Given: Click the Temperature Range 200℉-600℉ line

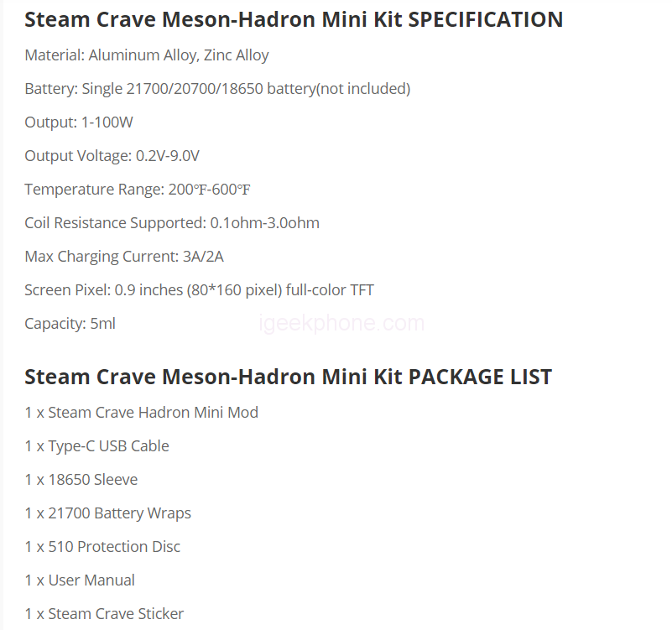Looking at the screenshot, I should pos(138,190).
